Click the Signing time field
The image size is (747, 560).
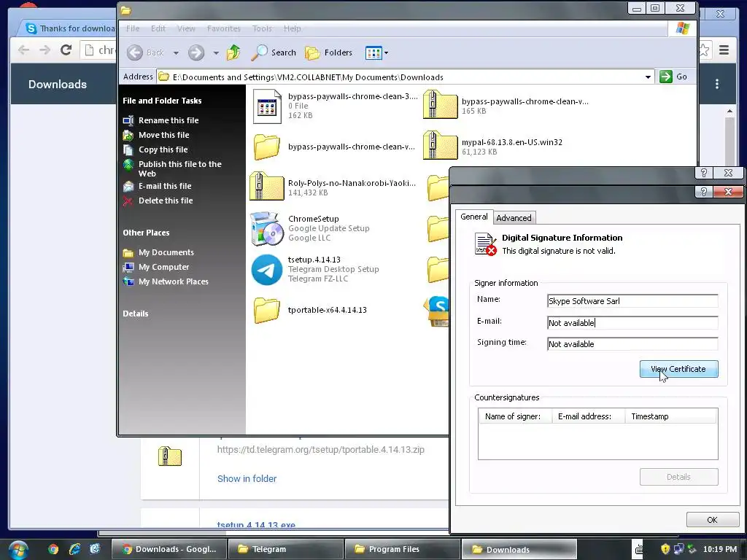pos(632,344)
